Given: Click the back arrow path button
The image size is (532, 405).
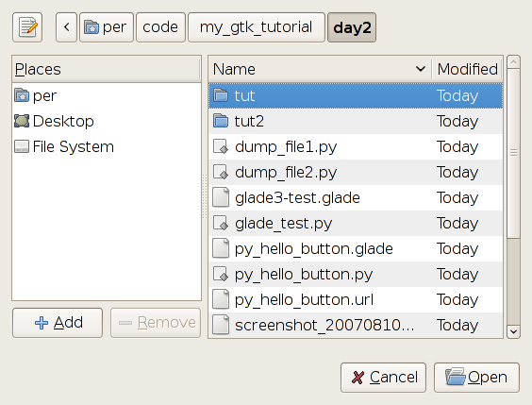Looking at the screenshot, I should (66, 27).
